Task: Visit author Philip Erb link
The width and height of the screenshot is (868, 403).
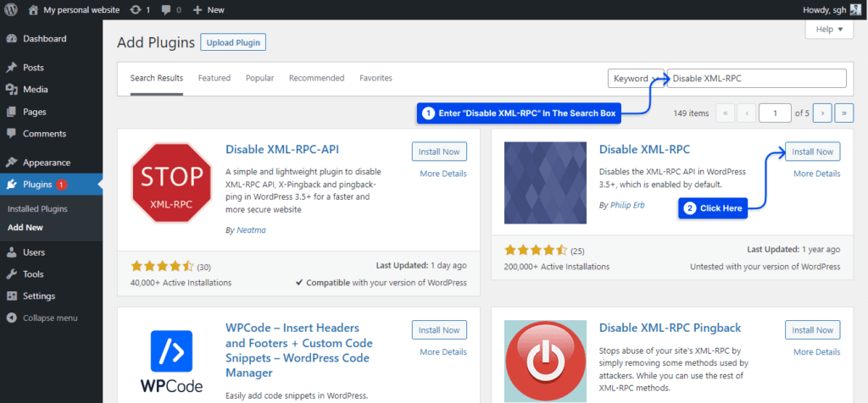Action: pos(628,205)
